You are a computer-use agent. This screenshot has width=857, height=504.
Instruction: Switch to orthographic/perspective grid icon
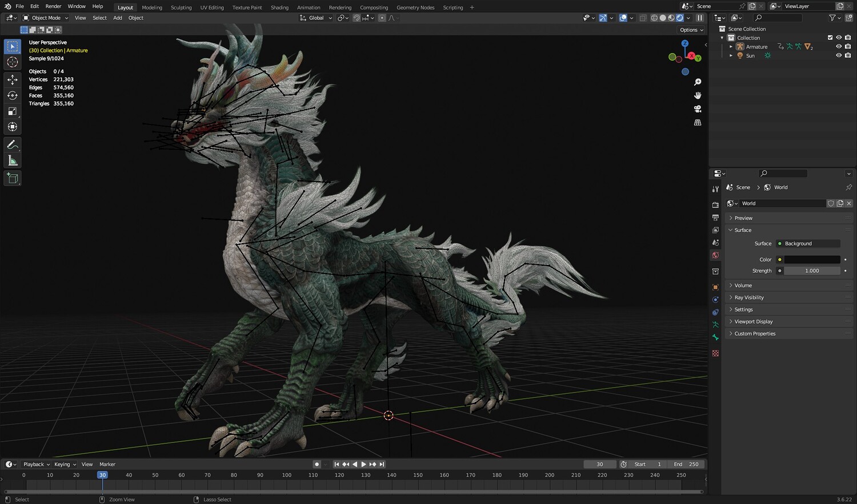tap(698, 123)
